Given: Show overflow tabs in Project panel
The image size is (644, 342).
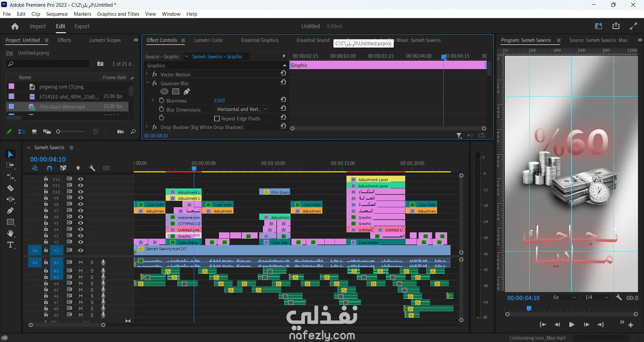Looking at the screenshot, I should 136,40.
